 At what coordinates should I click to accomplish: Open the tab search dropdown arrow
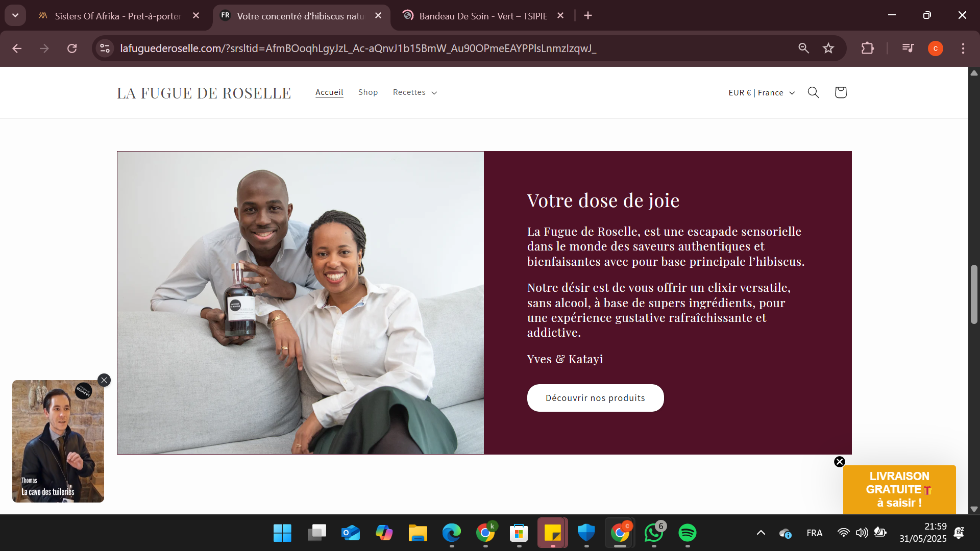[15, 15]
